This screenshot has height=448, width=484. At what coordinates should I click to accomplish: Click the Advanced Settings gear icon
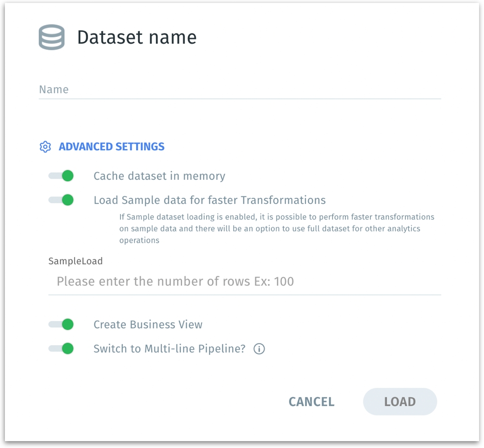(45, 147)
